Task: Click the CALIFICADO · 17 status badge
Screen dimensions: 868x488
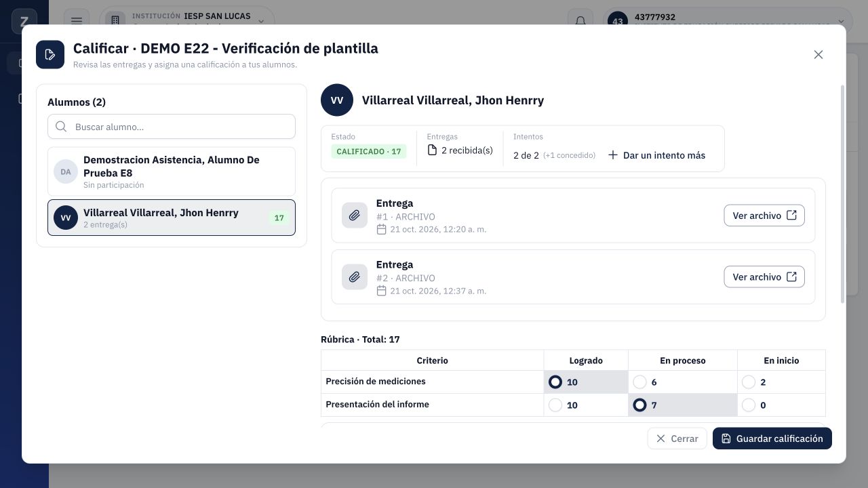Action: [369, 152]
